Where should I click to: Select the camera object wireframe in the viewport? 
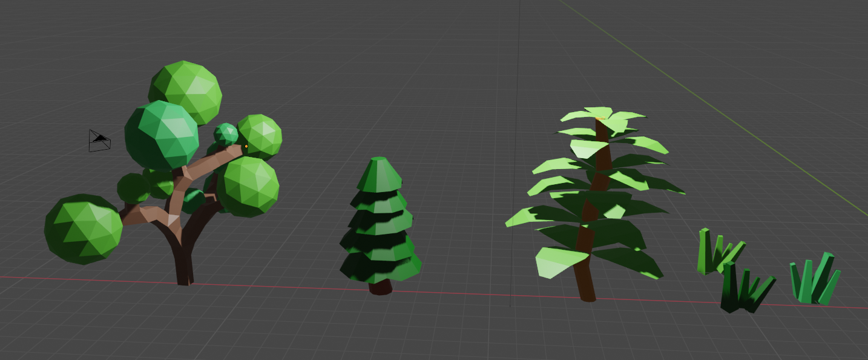click(x=99, y=141)
